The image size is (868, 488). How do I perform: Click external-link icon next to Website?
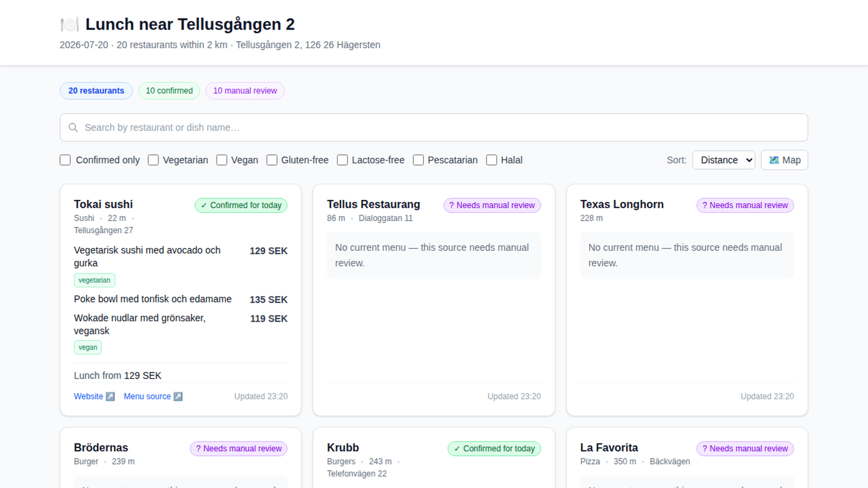pos(110,396)
